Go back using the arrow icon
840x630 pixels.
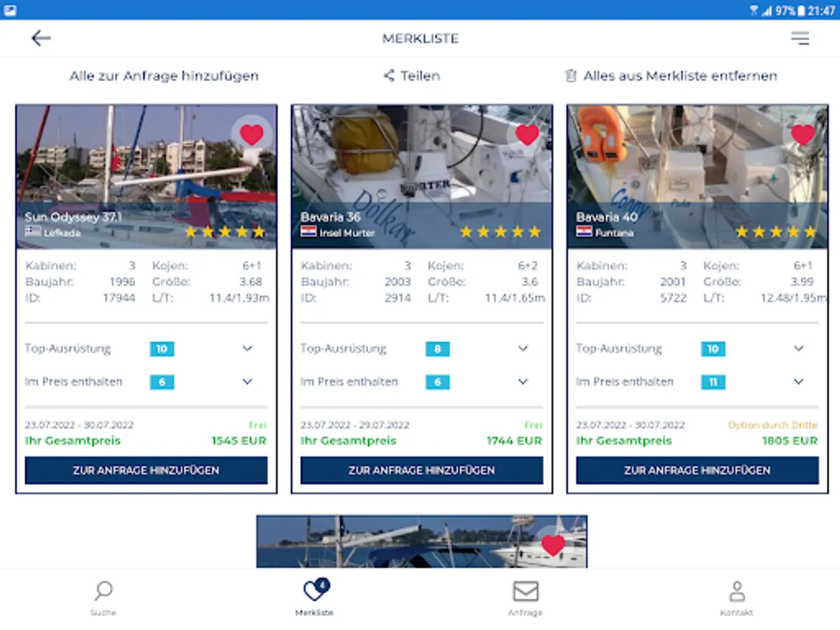coord(41,38)
